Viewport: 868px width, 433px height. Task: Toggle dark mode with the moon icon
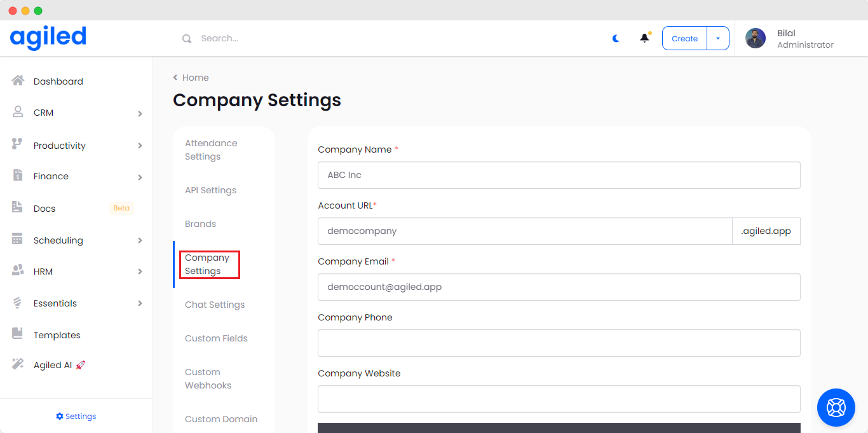(x=616, y=38)
